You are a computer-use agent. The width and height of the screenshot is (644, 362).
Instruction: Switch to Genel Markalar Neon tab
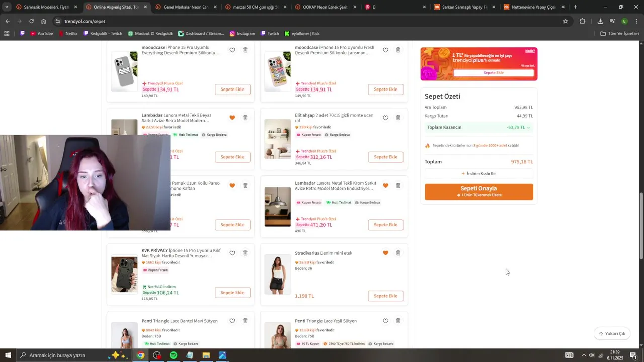pos(186,7)
